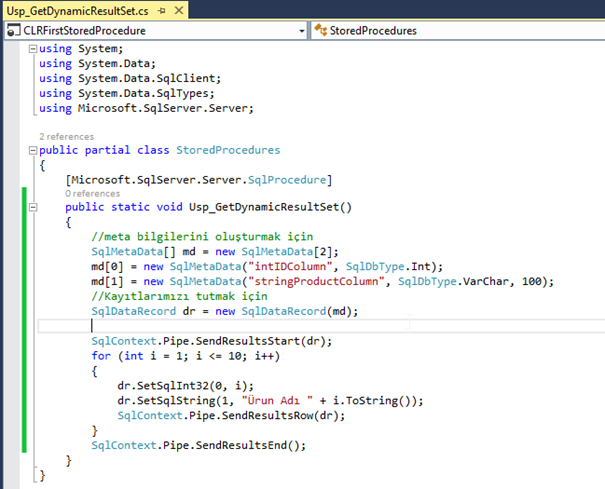Open the '0 references' CodeLens link

(93, 193)
